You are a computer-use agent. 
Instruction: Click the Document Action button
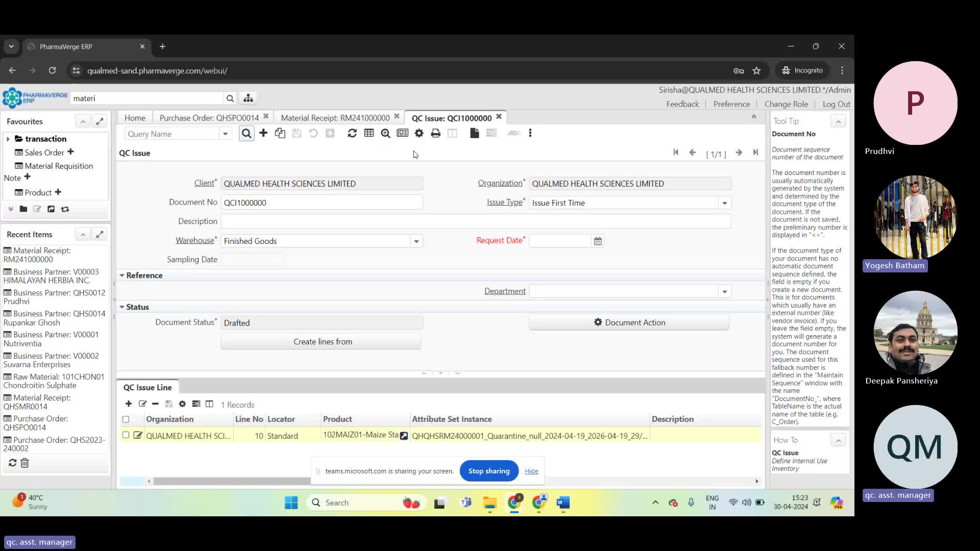tap(629, 322)
